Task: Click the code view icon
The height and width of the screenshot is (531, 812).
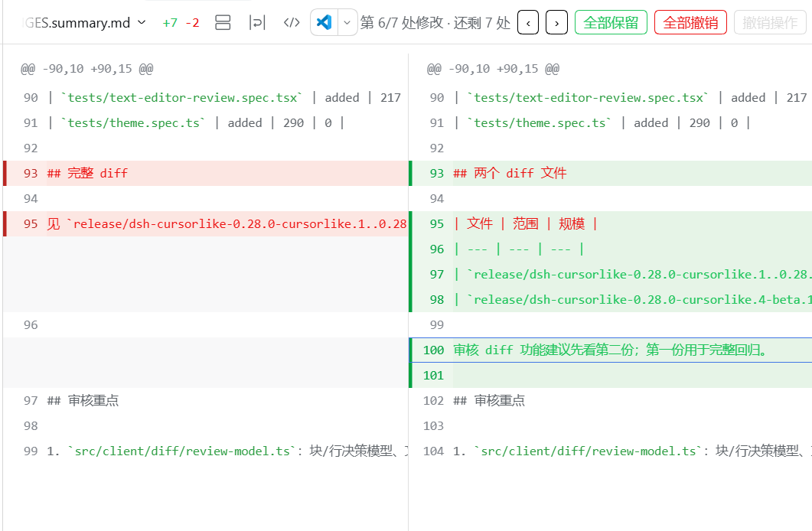Action: pyautogui.click(x=292, y=22)
